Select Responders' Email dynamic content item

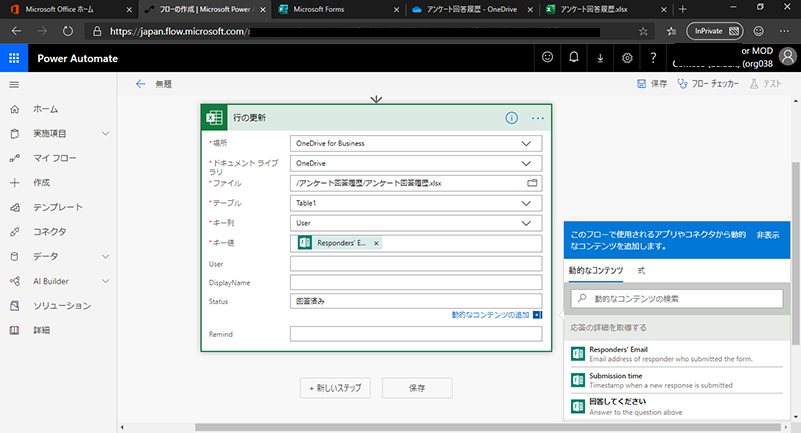pos(677,354)
